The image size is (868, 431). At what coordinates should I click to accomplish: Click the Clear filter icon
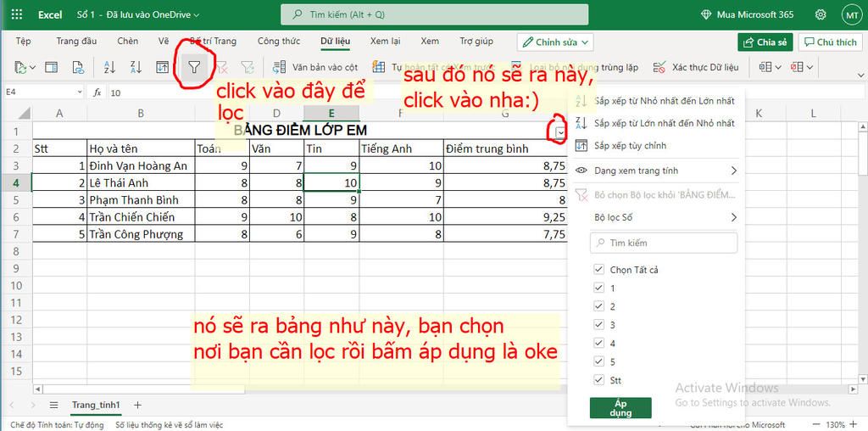click(222, 68)
